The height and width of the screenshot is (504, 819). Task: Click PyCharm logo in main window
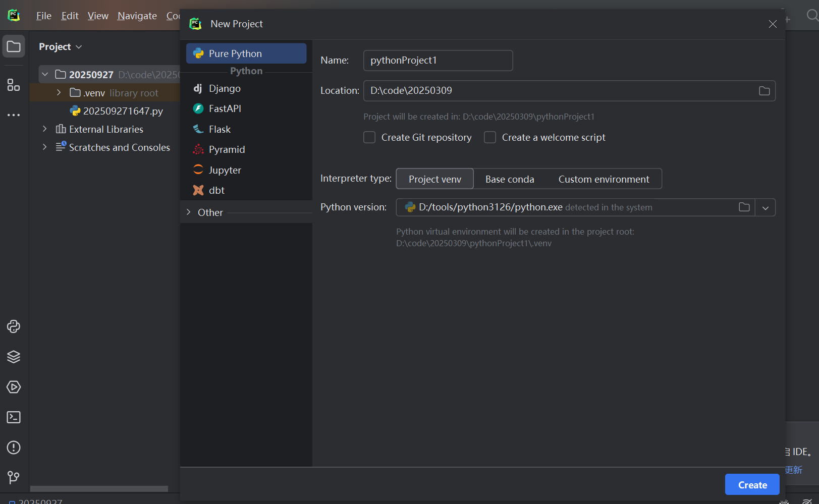14,15
